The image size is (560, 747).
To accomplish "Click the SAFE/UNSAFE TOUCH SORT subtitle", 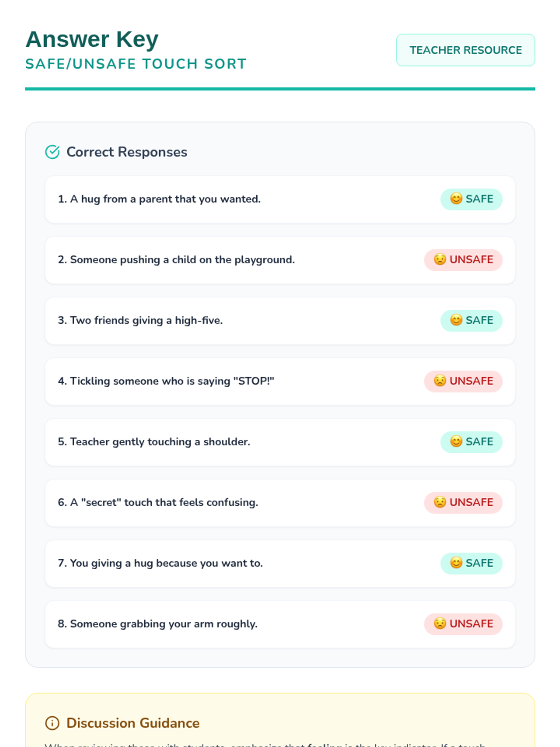I will [136, 64].
